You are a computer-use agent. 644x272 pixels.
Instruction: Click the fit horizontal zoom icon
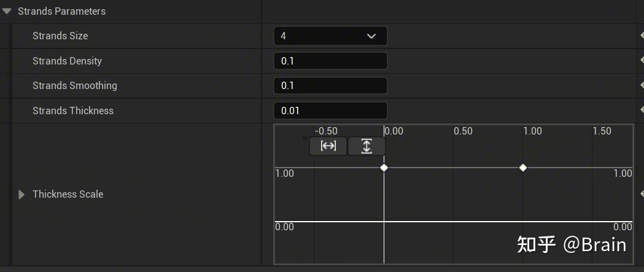pos(328,146)
